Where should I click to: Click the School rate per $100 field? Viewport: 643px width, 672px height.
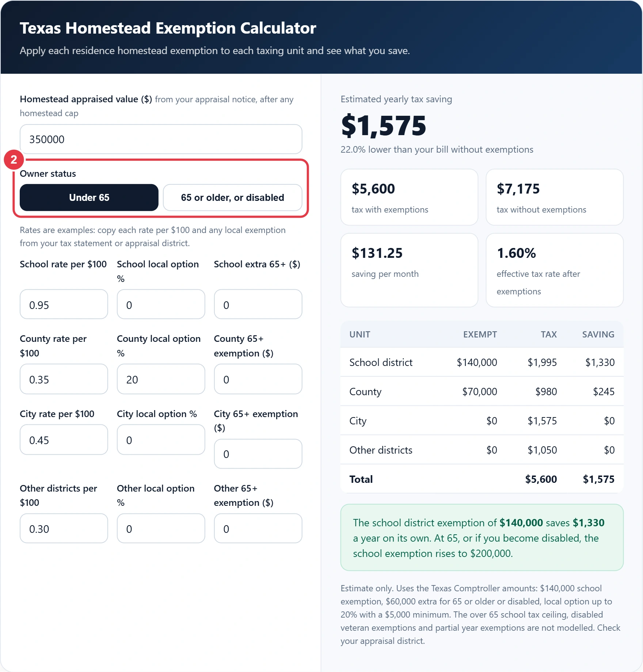point(64,304)
